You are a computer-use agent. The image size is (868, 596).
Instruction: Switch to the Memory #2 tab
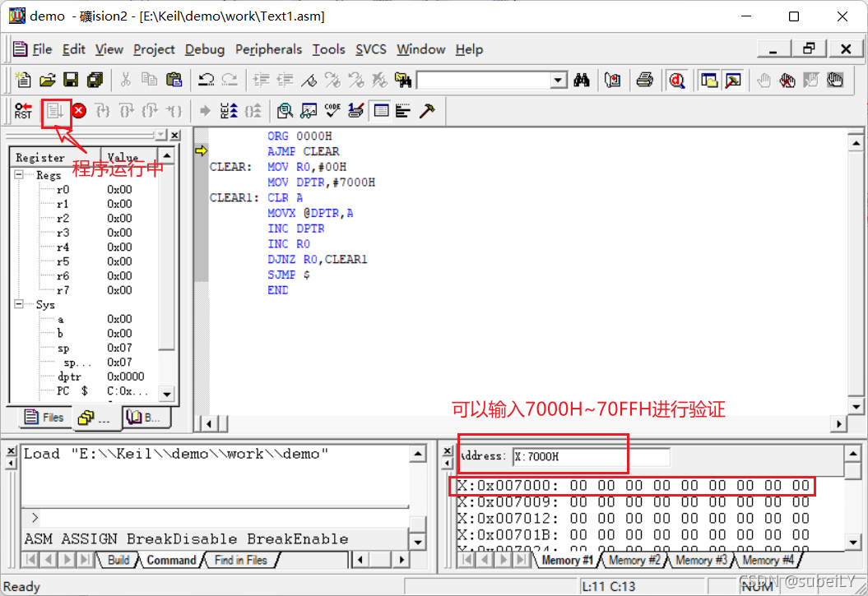point(634,560)
